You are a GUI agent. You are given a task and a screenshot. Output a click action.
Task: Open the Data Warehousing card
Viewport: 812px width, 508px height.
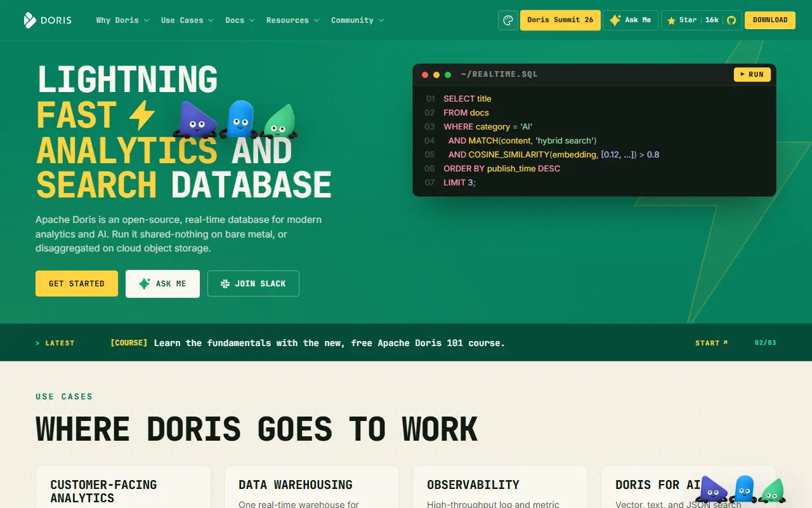311,487
